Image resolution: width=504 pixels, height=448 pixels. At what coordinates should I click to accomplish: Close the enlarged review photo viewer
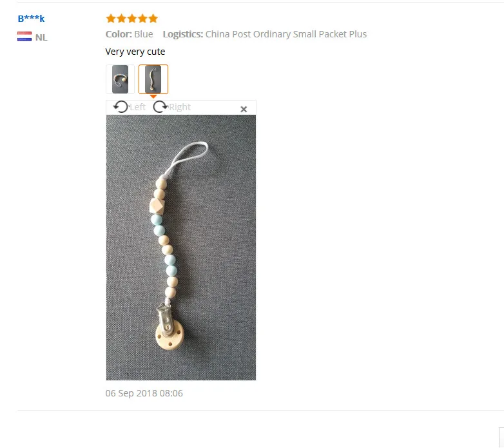pyautogui.click(x=244, y=110)
